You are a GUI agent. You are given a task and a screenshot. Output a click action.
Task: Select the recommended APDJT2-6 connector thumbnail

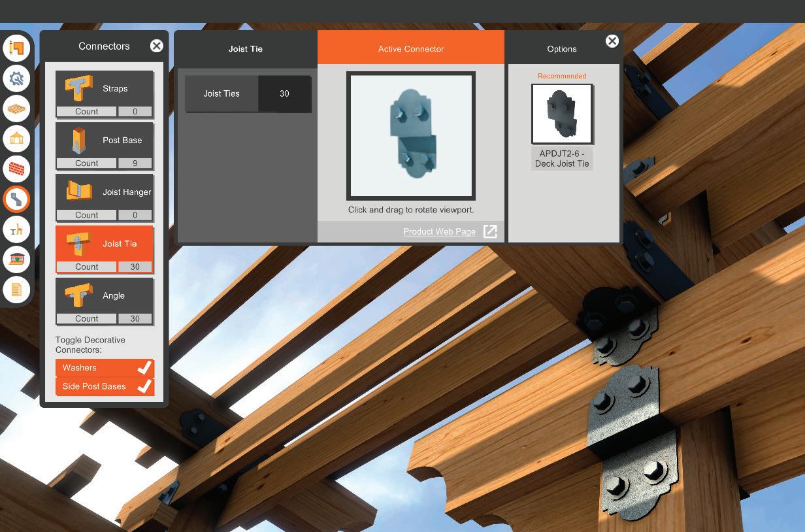[x=562, y=114]
